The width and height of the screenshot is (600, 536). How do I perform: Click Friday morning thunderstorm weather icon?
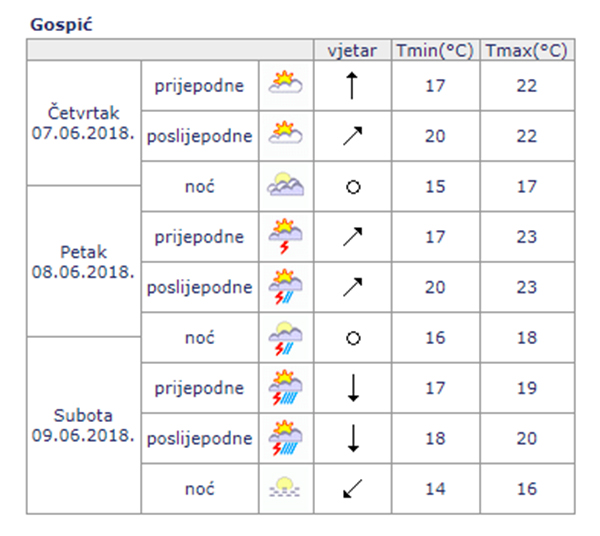pos(286,237)
